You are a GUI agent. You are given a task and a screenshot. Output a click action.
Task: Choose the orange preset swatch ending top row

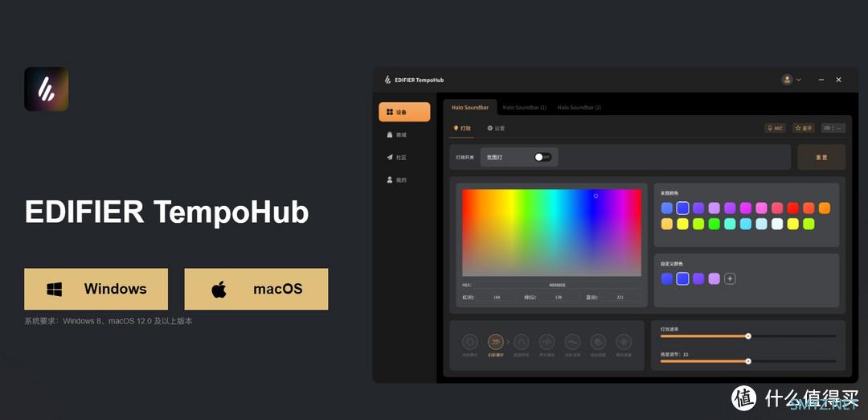tap(825, 208)
